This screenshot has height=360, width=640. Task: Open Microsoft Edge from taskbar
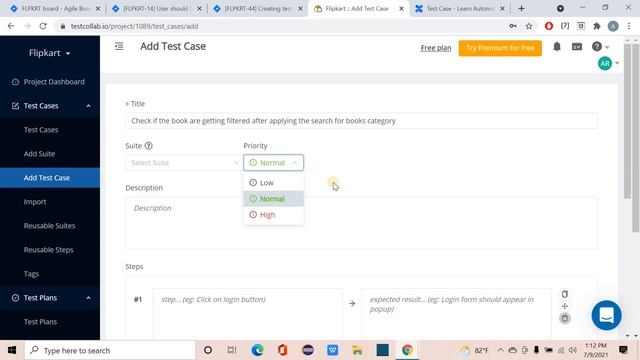click(x=257, y=350)
